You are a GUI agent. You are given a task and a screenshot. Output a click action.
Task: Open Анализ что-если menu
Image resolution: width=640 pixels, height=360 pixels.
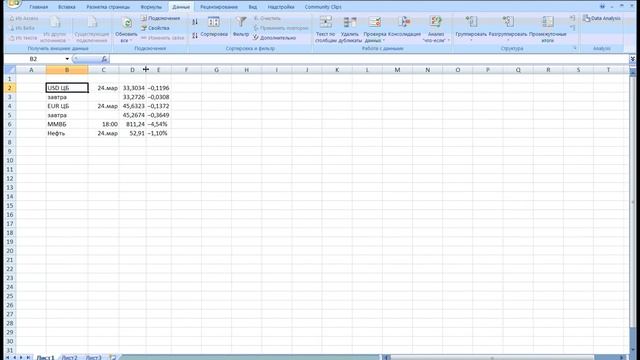point(436,29)
